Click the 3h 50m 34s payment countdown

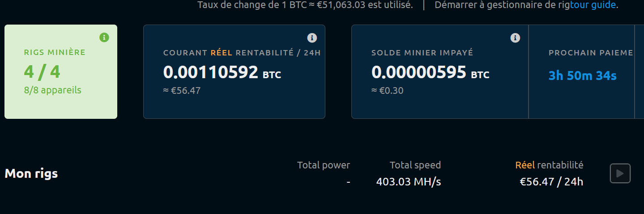click(582, 76)
